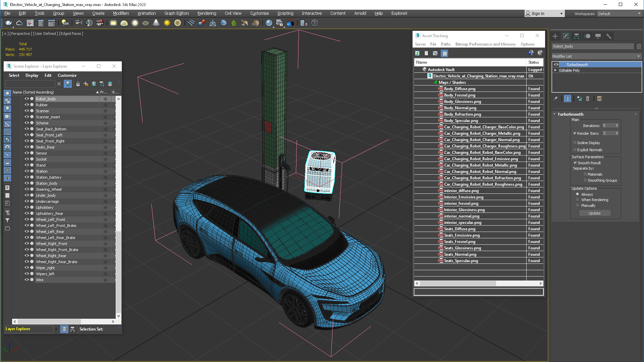Open the Utilities wrench panel icon
The width and height of the screenshot is (644, 362).
click(x=609, y=36)
